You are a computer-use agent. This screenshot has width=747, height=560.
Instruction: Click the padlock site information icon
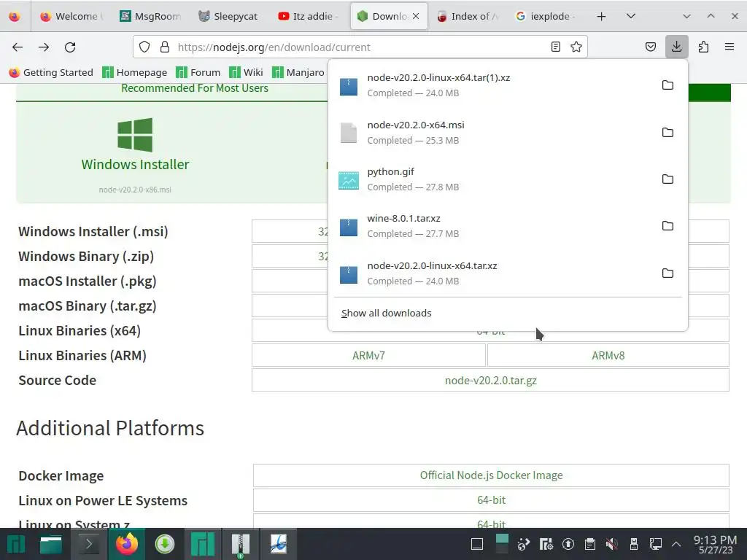tap(165, 47)
